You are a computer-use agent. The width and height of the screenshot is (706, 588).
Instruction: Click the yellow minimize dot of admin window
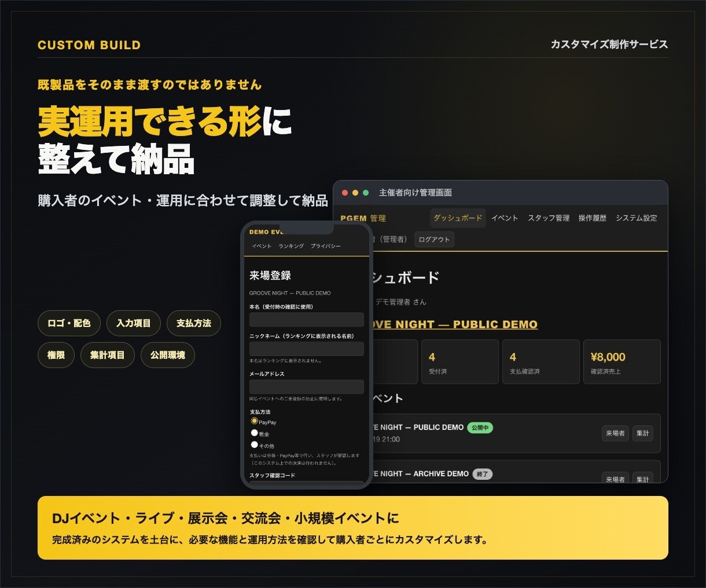point(355,193)
